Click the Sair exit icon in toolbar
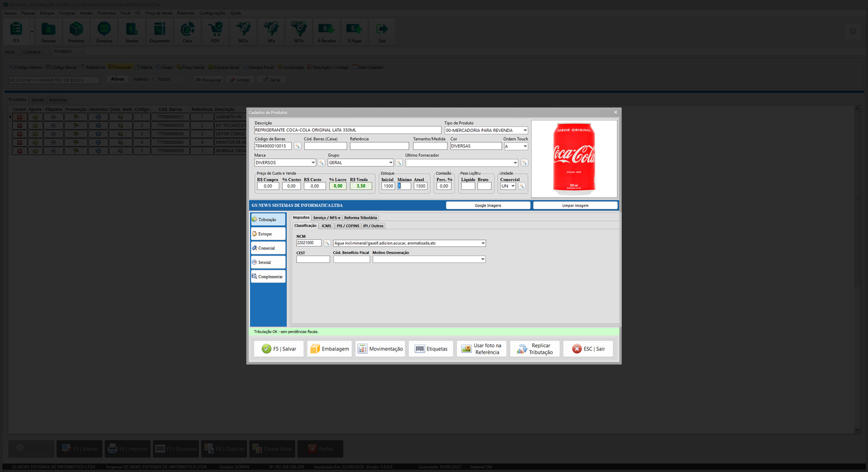868x472 pixels. tap(382, 31)
